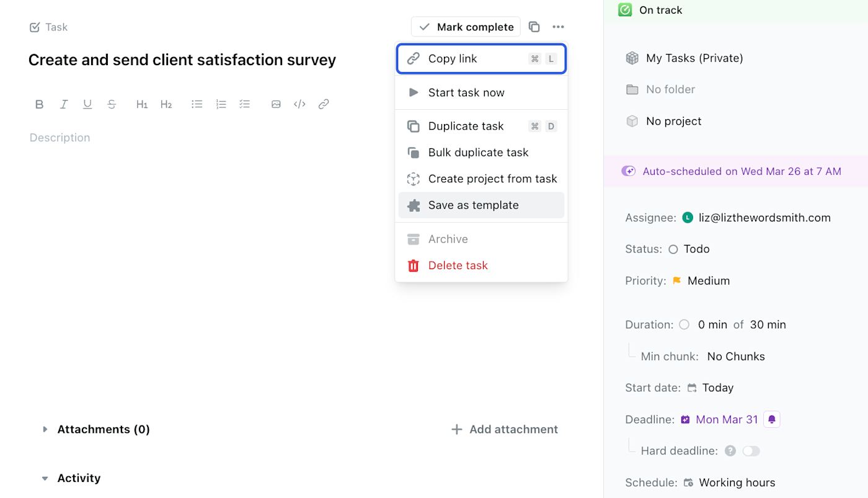
Task: Open the three-dot more options menu
Action: click(x=558, y=27)
